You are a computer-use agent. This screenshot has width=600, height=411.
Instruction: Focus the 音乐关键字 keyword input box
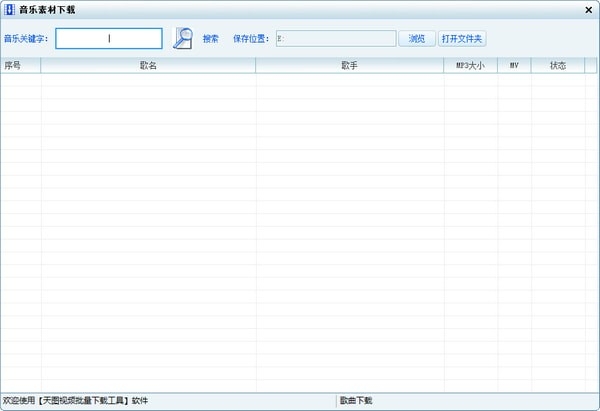[x=109, y=38]
